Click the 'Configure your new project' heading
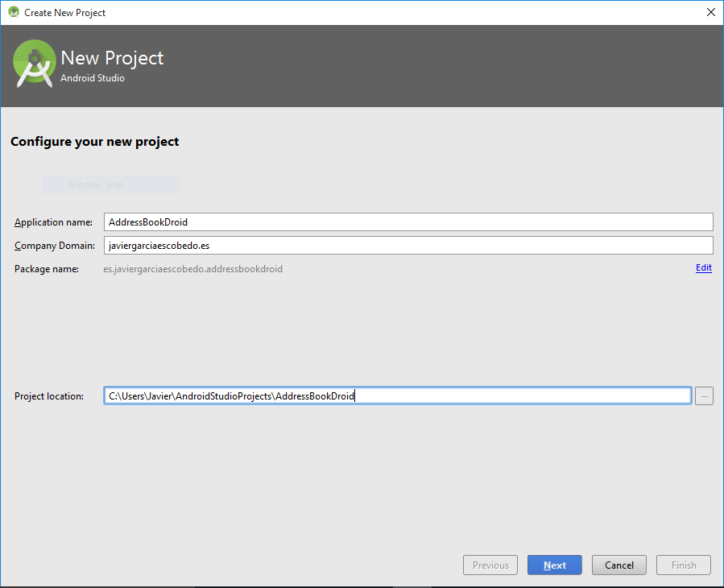This screenshot has height=588, width=724. 94,142
